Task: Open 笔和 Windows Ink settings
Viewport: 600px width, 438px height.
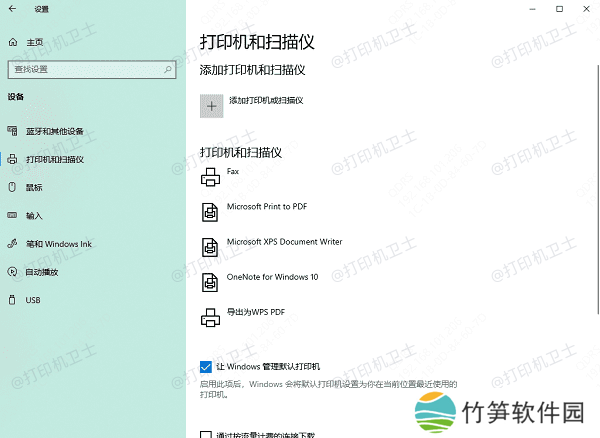Action: tap(59, 244)
